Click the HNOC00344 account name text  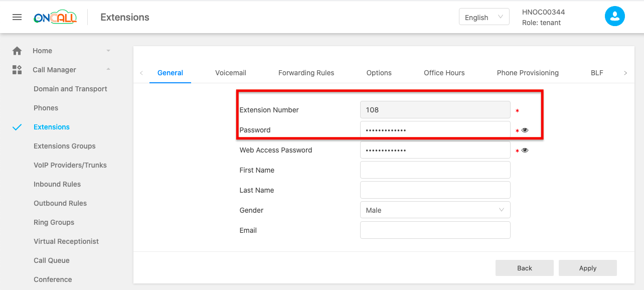543,12
